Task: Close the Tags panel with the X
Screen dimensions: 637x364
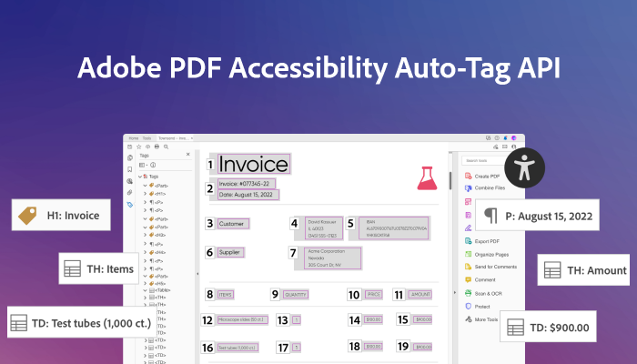Action: pyautogui.click(x=187, y=155)
